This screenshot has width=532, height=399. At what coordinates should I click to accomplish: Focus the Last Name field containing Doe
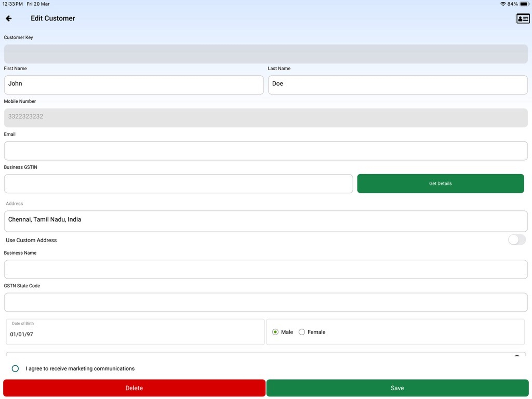pyautogui.click(x=398, y=85)
